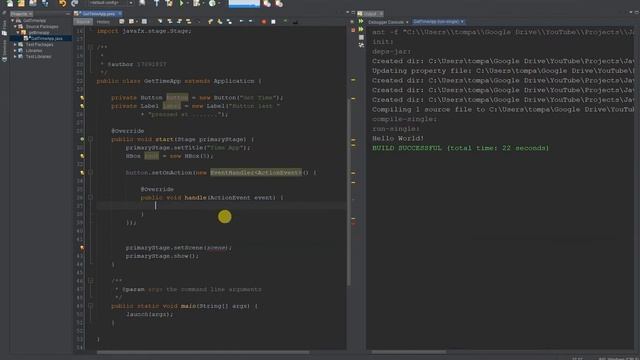Viewport: 640px width, 360px height.
Task: Fold the handle method code block
Action: coord(91,198)
